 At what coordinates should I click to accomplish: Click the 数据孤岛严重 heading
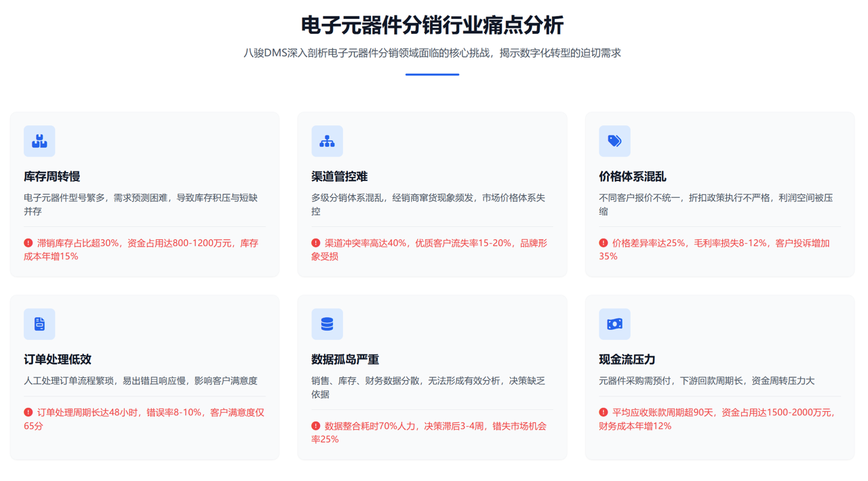(345, 360)
